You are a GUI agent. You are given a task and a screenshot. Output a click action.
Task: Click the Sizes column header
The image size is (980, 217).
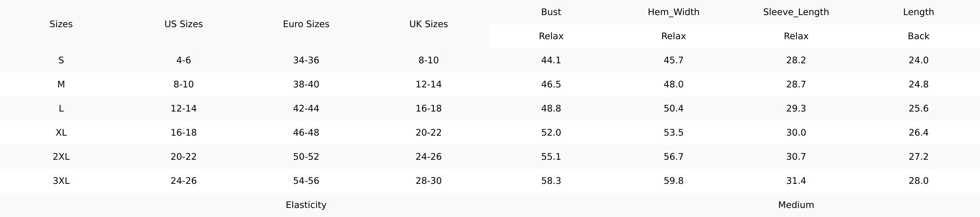coord(61,24)
